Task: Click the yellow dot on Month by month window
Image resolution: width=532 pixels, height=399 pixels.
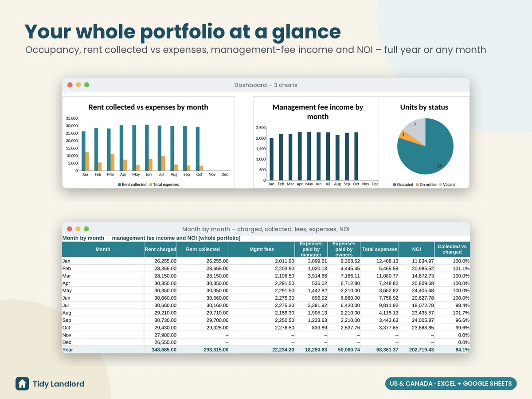Action: 78,229
